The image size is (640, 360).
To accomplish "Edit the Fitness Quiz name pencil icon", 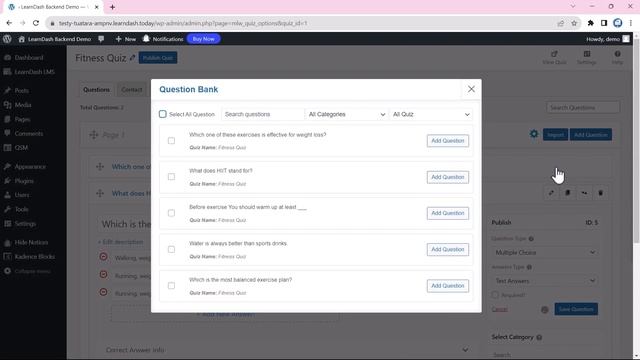I will [132, 58].
